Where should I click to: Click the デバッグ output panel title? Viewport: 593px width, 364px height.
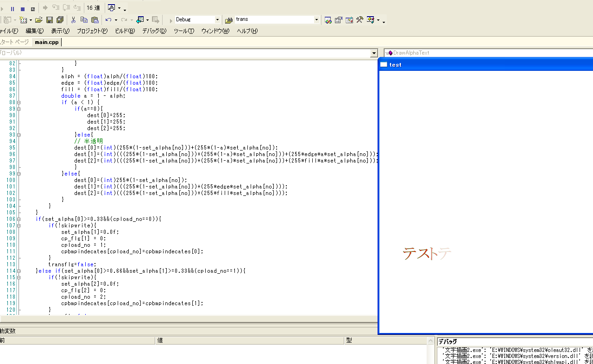[515, 342]
